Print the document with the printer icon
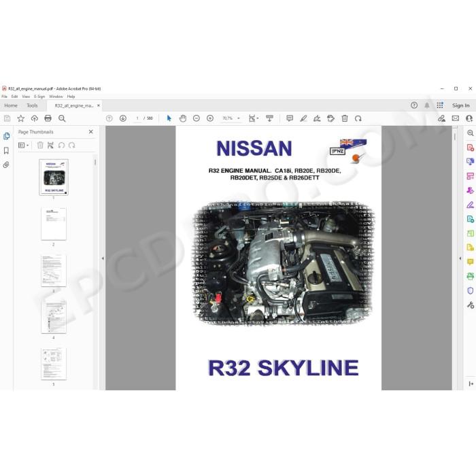 [48, 118]
